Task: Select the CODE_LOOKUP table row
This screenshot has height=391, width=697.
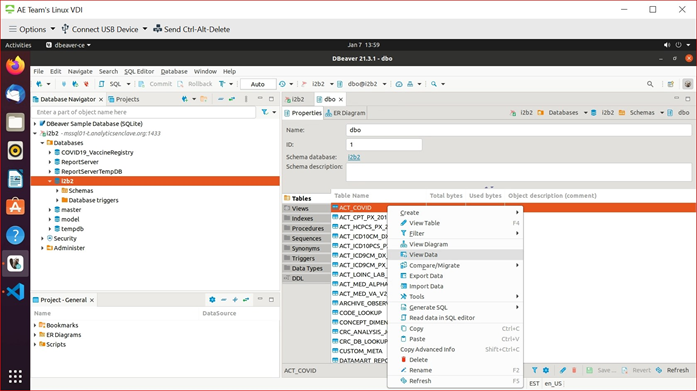Action: pos(360,313)
